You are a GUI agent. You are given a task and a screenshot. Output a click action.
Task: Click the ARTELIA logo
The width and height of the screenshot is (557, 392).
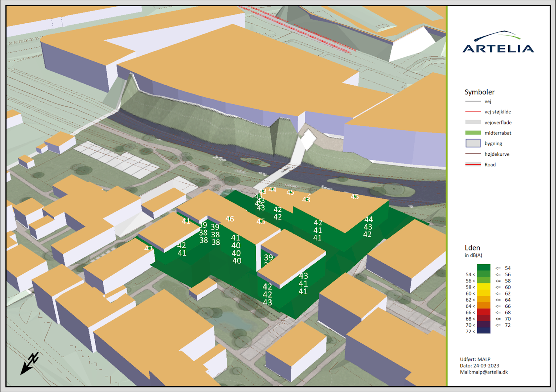coord(498,43)
